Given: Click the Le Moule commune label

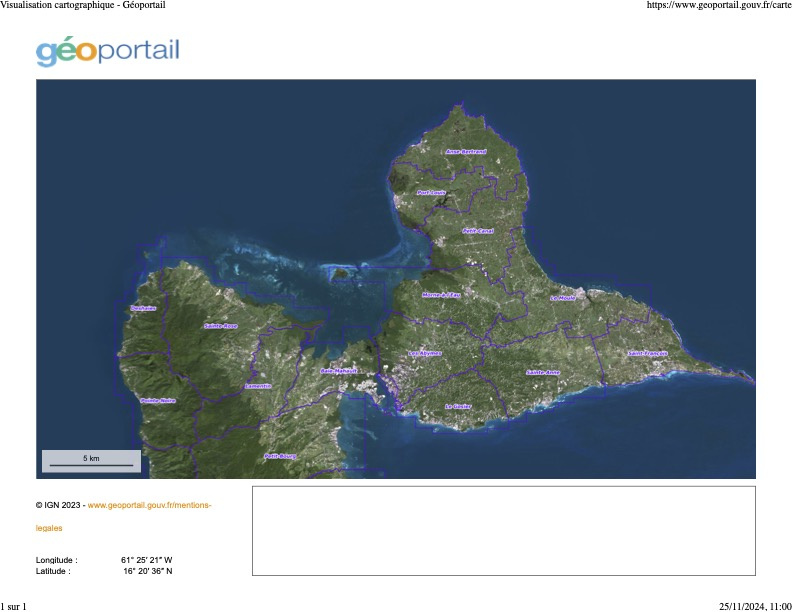Looking at the screenshot, I should tap(563, 297).
